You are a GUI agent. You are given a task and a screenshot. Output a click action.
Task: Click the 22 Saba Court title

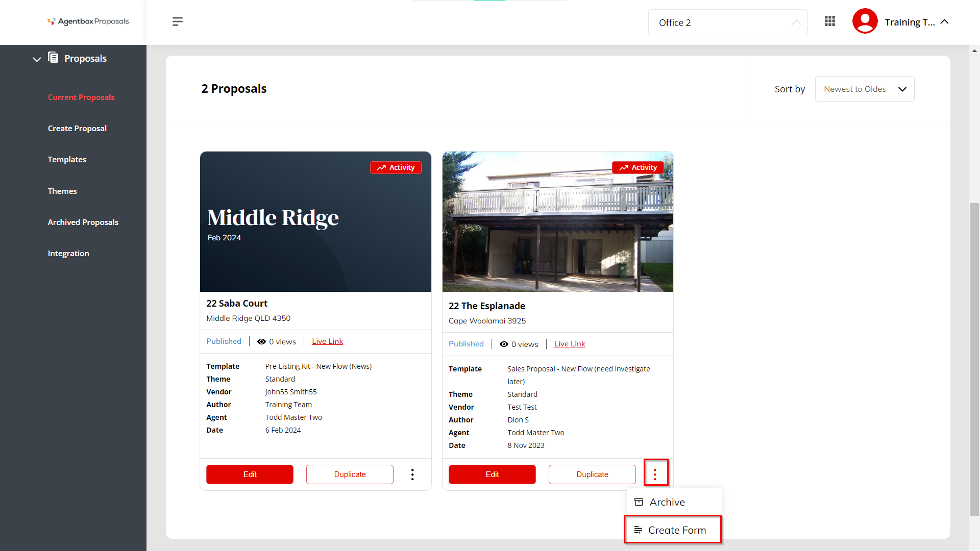(x=237, y=303)
